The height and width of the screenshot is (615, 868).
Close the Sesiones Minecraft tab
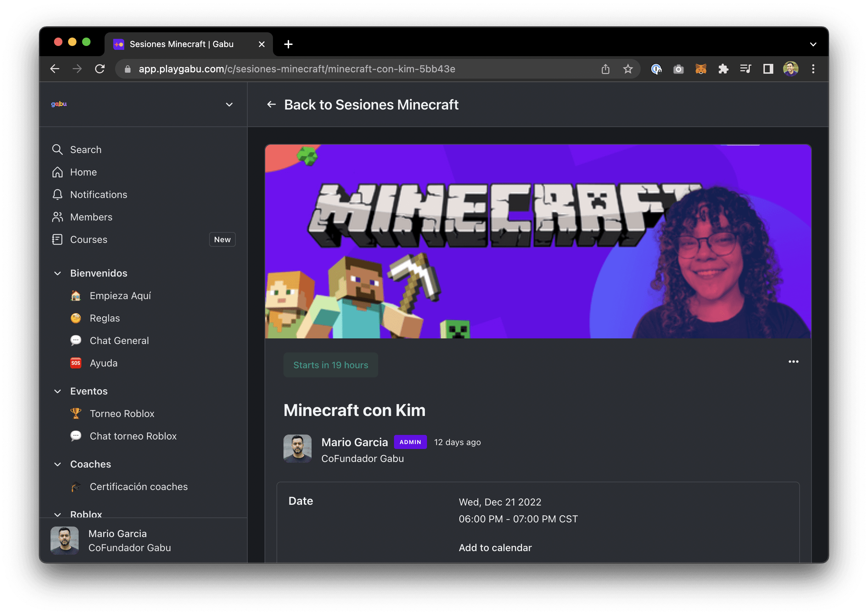tap(262, 44)
